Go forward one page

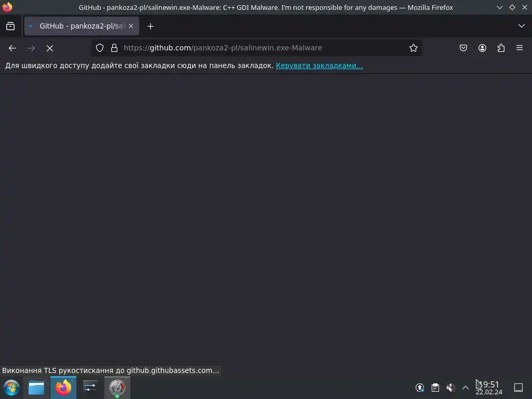point(31,48)
